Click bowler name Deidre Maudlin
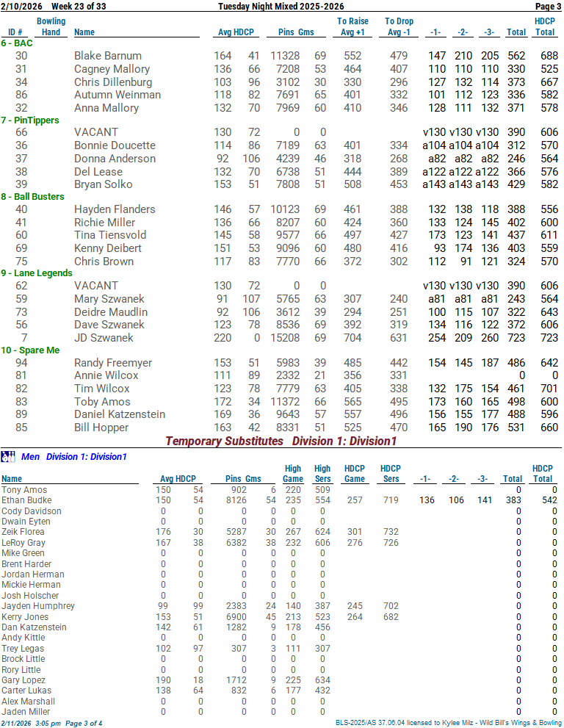The width and height of the screenshot is (564, 728). coord(111,312)
